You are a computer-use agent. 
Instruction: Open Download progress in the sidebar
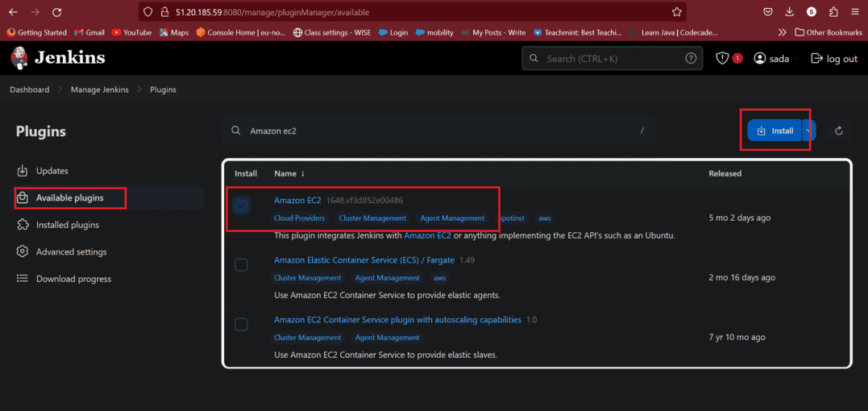pyautogui.click(x=73, y=279)
